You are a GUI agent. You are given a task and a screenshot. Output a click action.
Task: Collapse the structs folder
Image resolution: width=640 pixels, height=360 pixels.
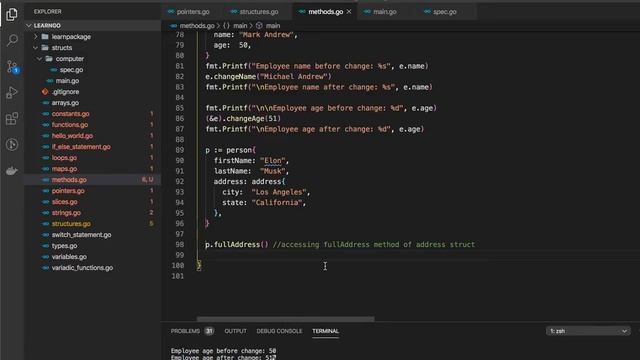coord(36,48)
